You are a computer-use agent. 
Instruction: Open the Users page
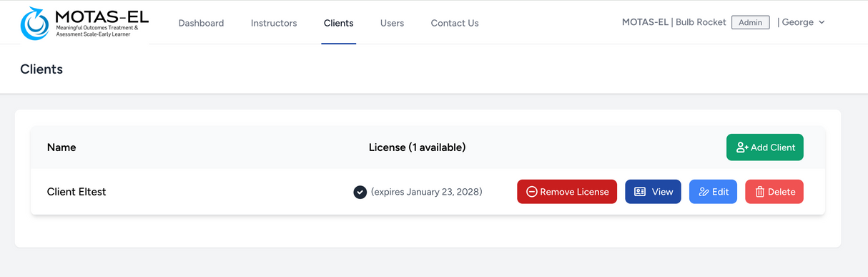click(x=392, y=23)
